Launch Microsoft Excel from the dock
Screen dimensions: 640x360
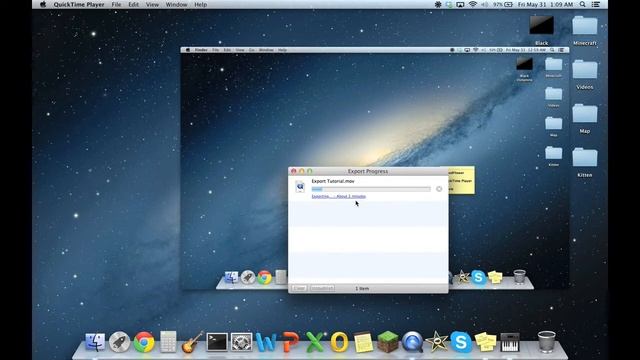[315, 342]
